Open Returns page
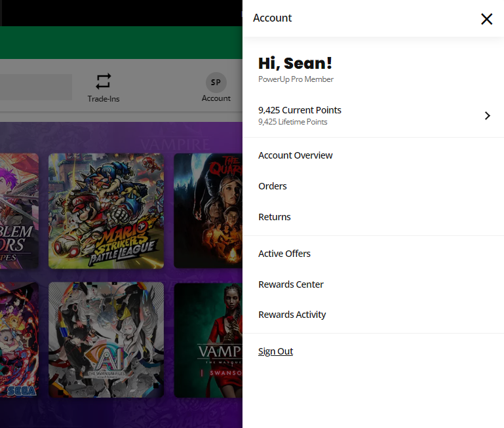Image resolution: width=504 pixels, height=428 pixels. 274,217
